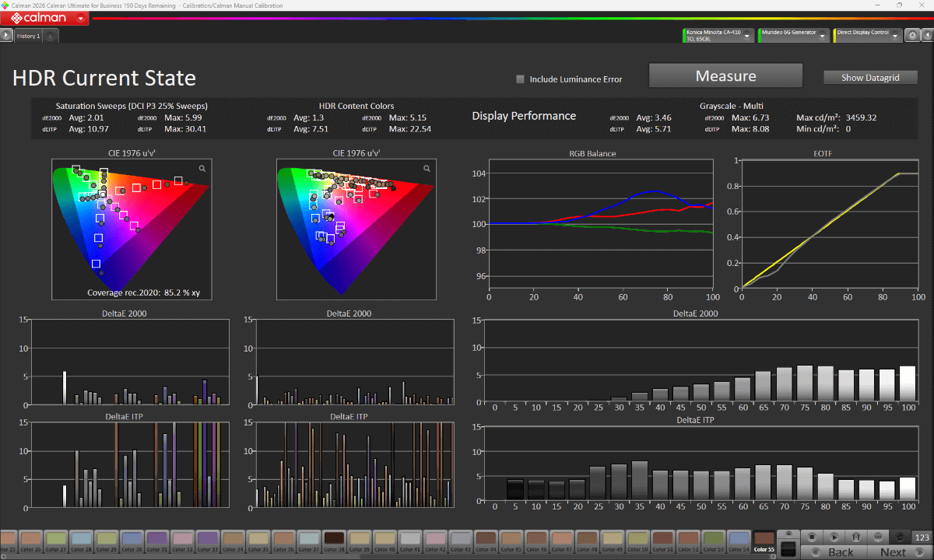
Task: Click the Back navigation button
Action: click(834, 552)
